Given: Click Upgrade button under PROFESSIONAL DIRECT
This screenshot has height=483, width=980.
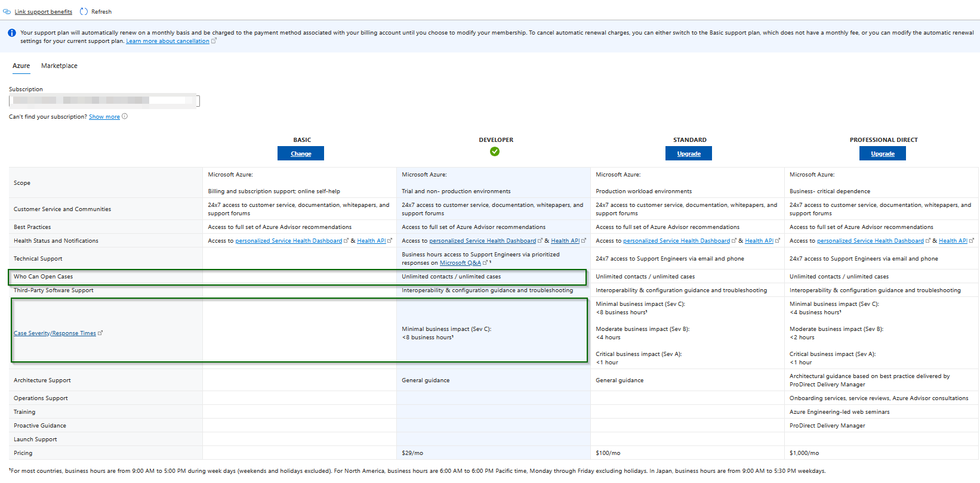Looking at the screenshot, I should (883, 153).
